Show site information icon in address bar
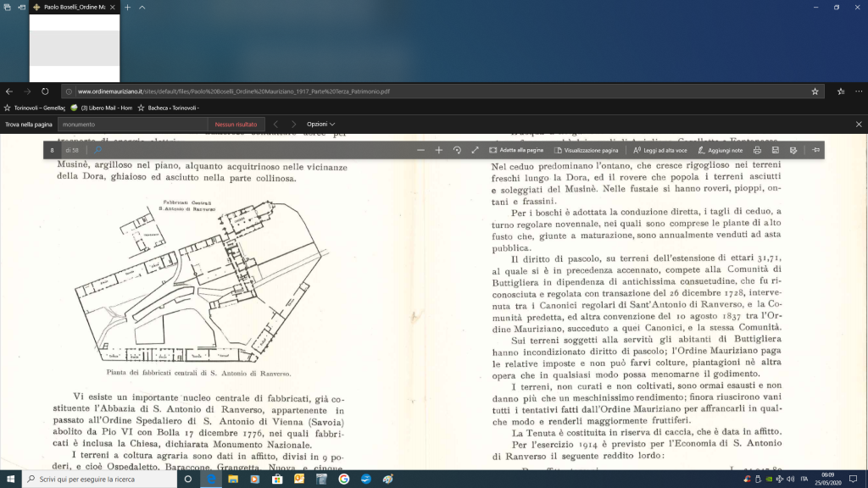The image size is (868, 488). (69, 91)
